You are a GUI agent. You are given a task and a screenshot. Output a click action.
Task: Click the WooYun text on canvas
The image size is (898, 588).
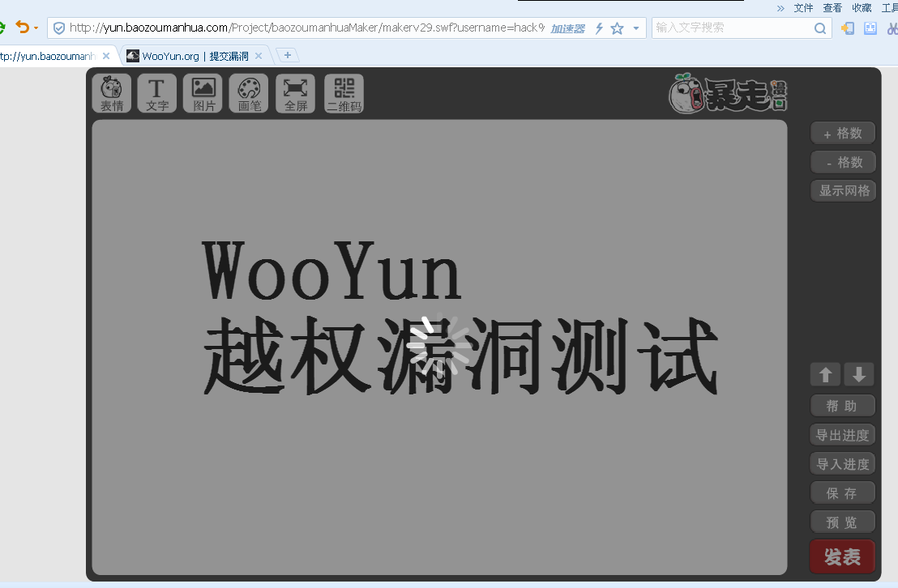pos(331,271)
